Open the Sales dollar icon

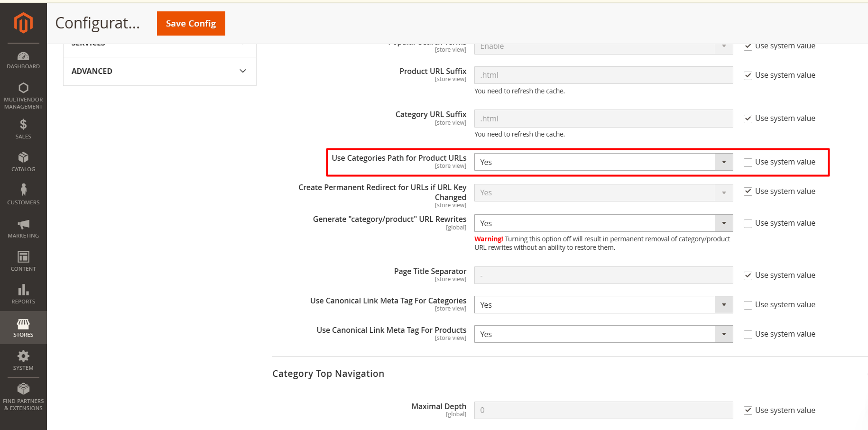click(x=23, y=125)
